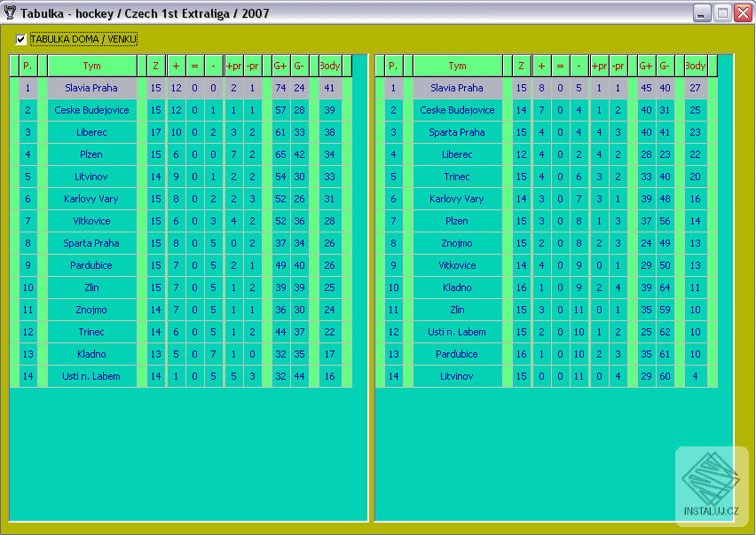Click the -pr header of left table
This screenshot has height=535, width=756.
point(254,66)
